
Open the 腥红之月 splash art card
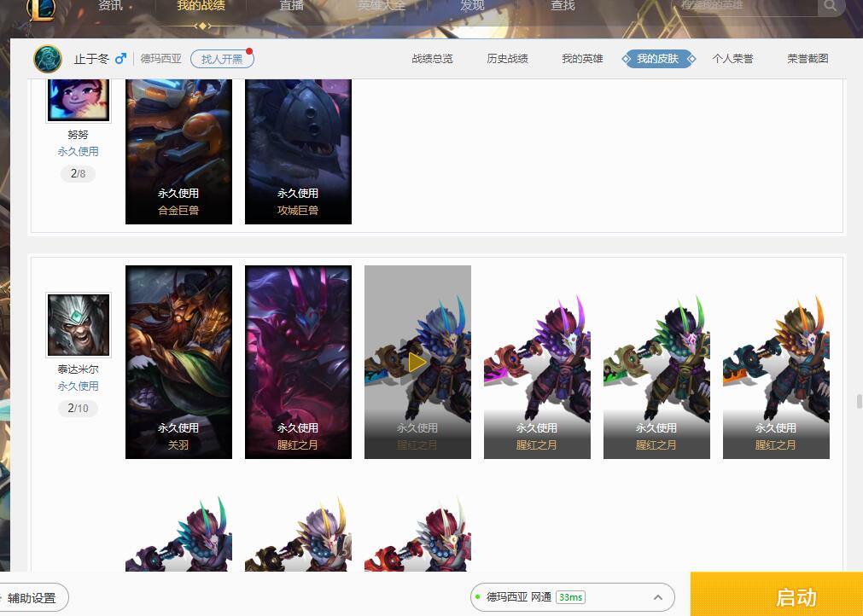pyautogui.click(x=298, y=362)
